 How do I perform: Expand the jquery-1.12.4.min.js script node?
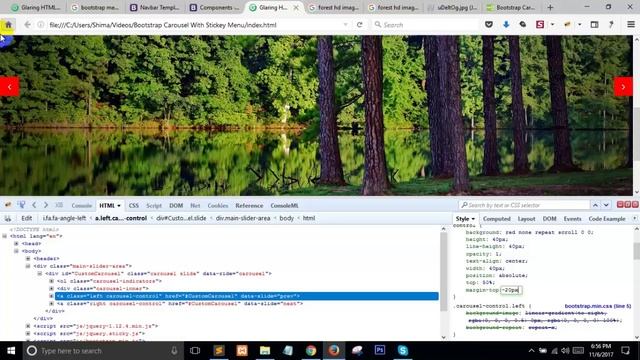(x=28, y=326)
